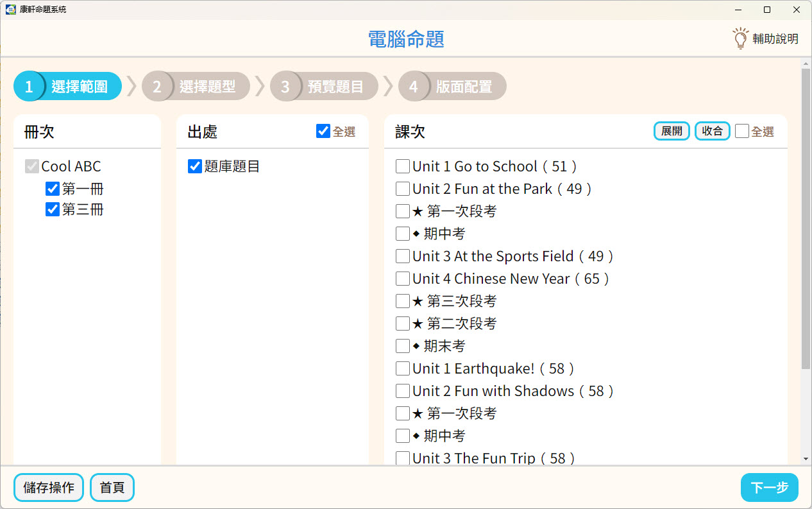
Task: Click the 儲存操作 save button
Action: tap(49, 488)
